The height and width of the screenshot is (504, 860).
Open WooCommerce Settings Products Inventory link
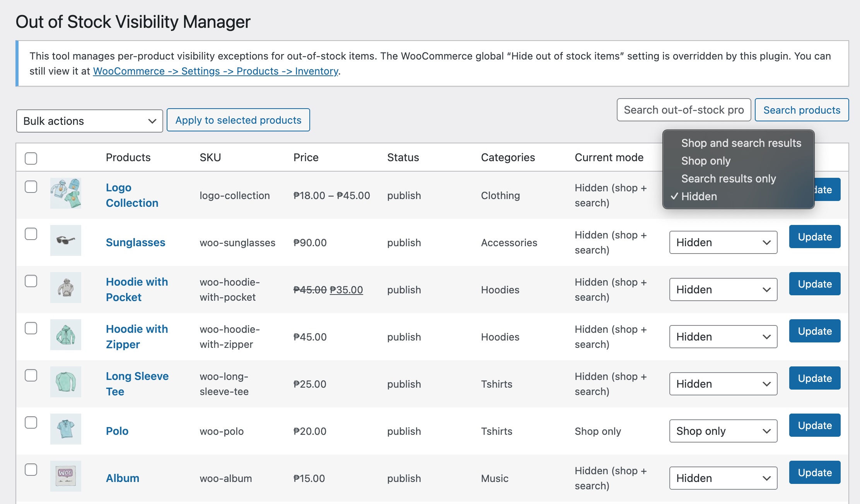(x=216, y=71)
